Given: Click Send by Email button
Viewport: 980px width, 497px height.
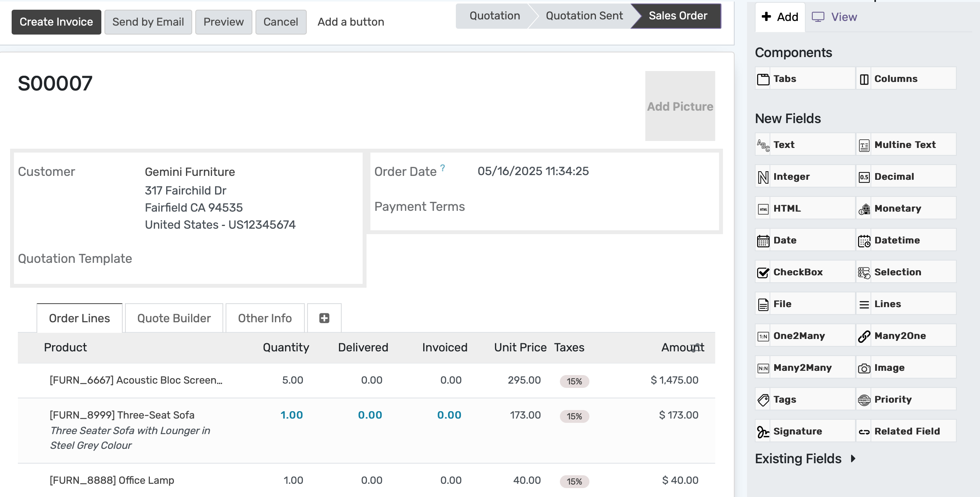Looking at the screenshot, I should pyautogui.click(x=148, y=22).
